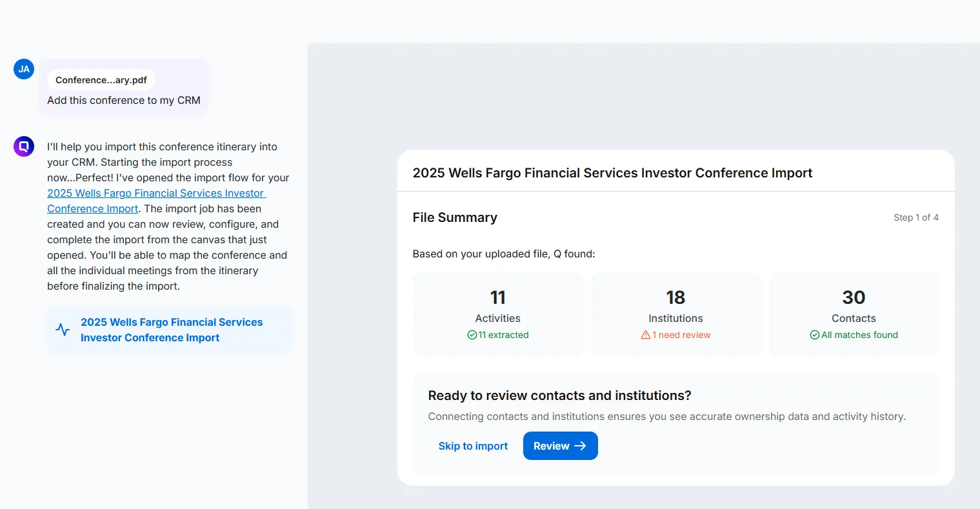Open the underlined conference import link in chat
Viewport: 980px width, 509px height.
click(x=156, y=194)
